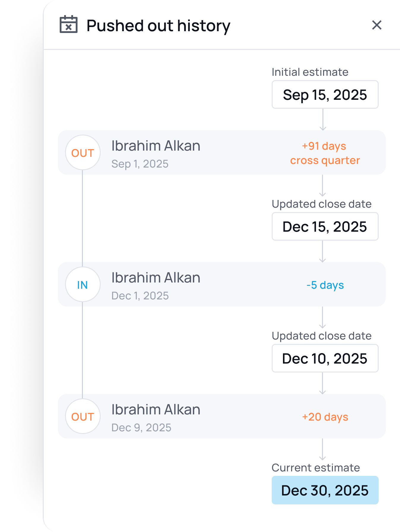
Task: Select the Dec 15, 2025 updated close date
Action: (325, 227)
